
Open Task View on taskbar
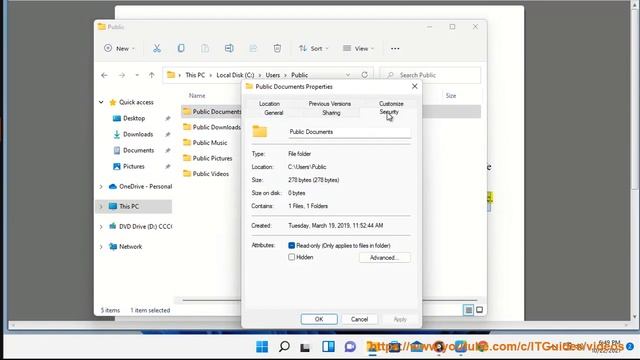click(305, 347)
